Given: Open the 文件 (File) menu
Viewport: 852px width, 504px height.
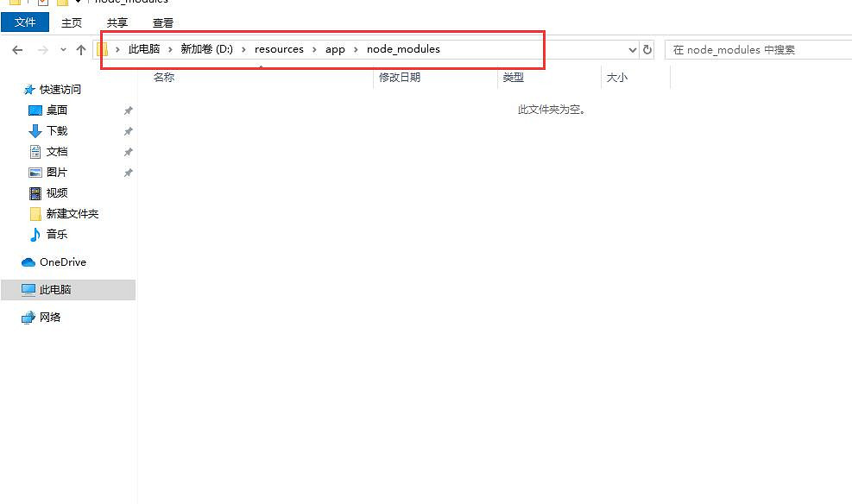Looking at the screenshot, I should tap(25, 22).
